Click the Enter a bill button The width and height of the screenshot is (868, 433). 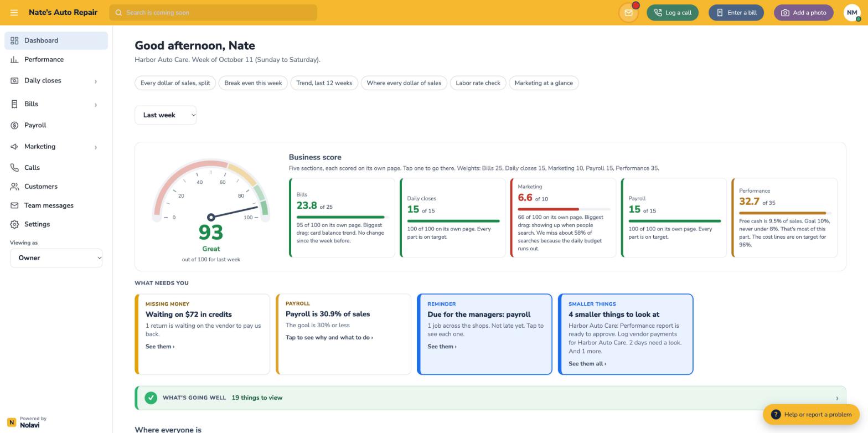click(x=736, y=13)
